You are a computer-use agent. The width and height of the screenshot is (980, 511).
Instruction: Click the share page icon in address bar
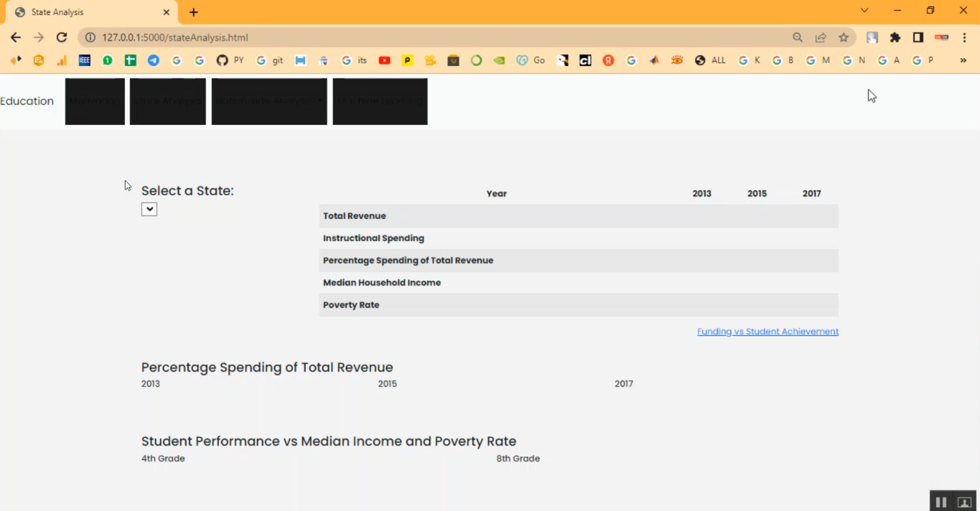click(821, 37)
